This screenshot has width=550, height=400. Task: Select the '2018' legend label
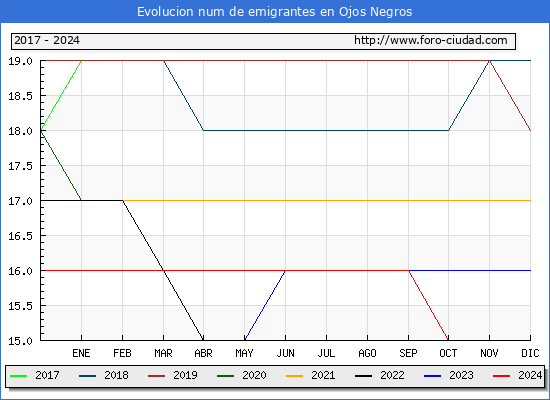click(116, 375)
